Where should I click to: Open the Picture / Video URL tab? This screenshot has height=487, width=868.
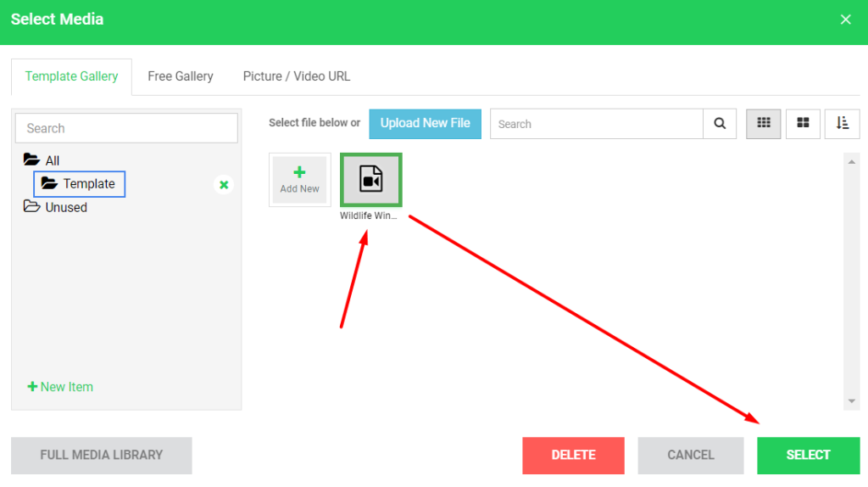pyautogui.click(x=296, y=76)
